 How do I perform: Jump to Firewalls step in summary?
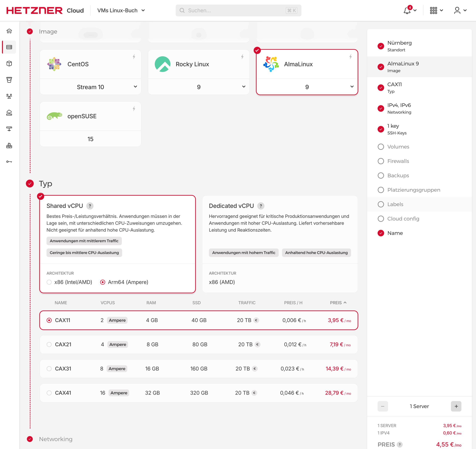pos(419,161)
